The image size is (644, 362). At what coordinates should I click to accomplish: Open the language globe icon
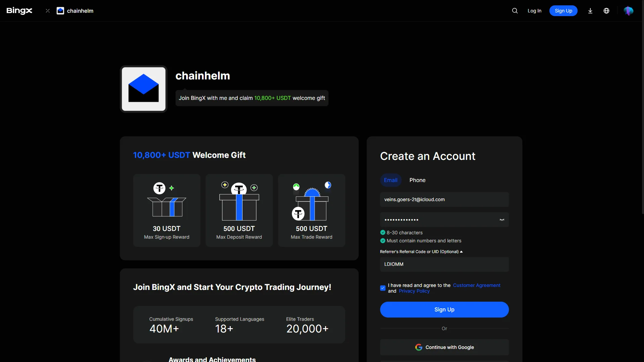pyautogui.click(x=606, y=11)
